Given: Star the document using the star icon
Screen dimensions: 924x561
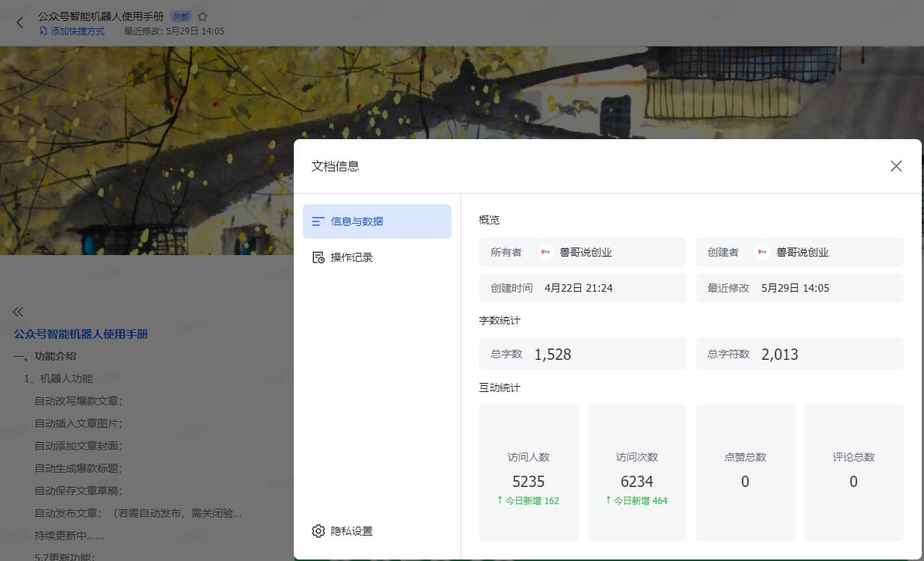Looking at the screenshot, I should (x=201, y=15).
